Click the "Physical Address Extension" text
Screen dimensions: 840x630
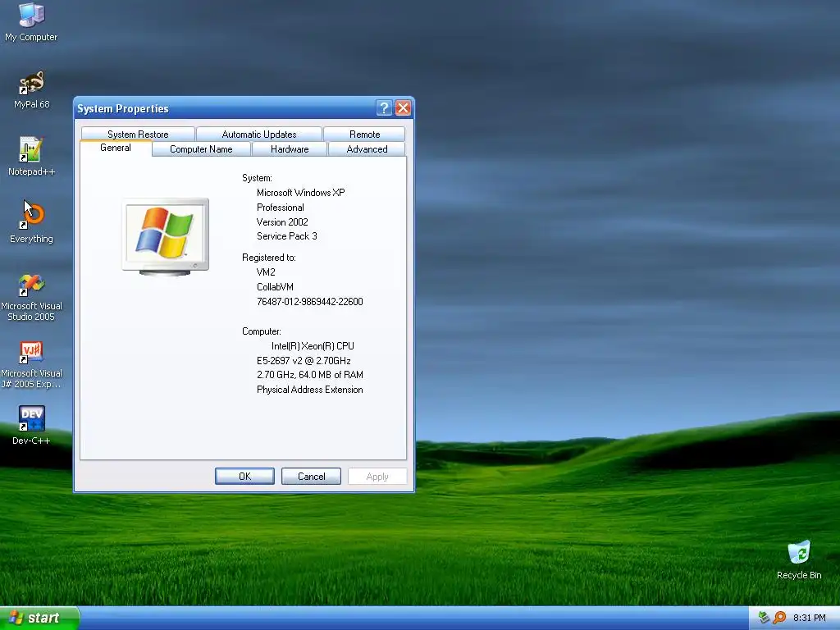pyautogui.click(x=309, y=390)
